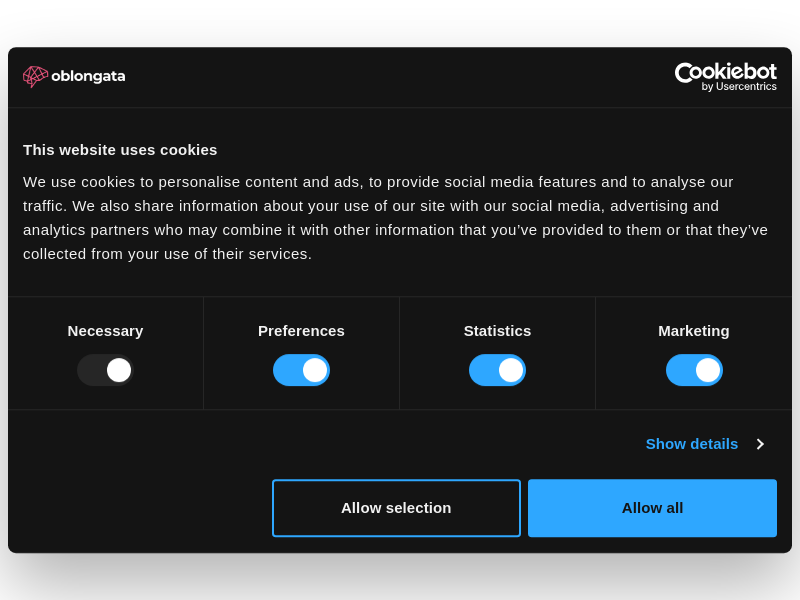Image resolution: width=800 pixels, height=600 pixels.
Task: Click the empty header area between the logos
Action: 400,76
